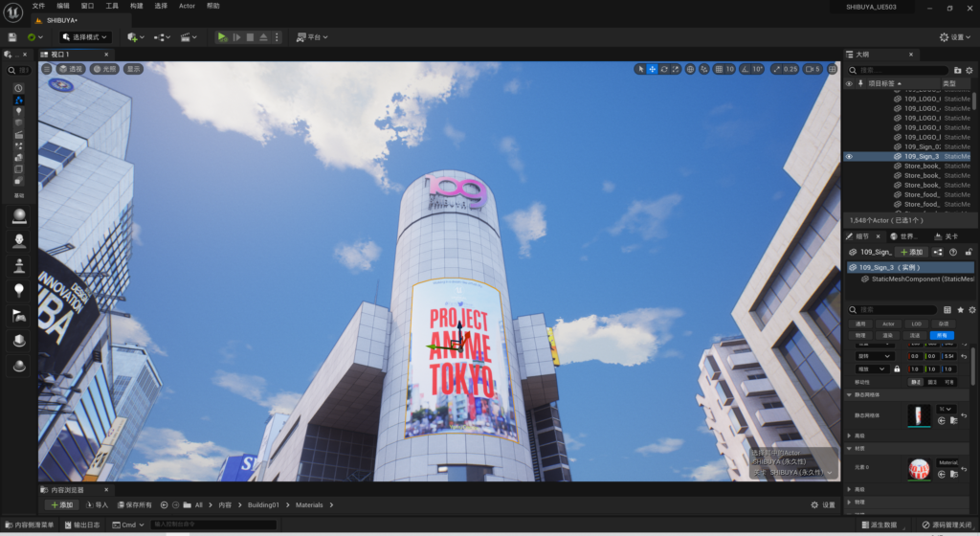The width and height of the screenshot is (980, 536).
Task: Open the cinematics clapperboard dropdown
Action: click(189, 37)
